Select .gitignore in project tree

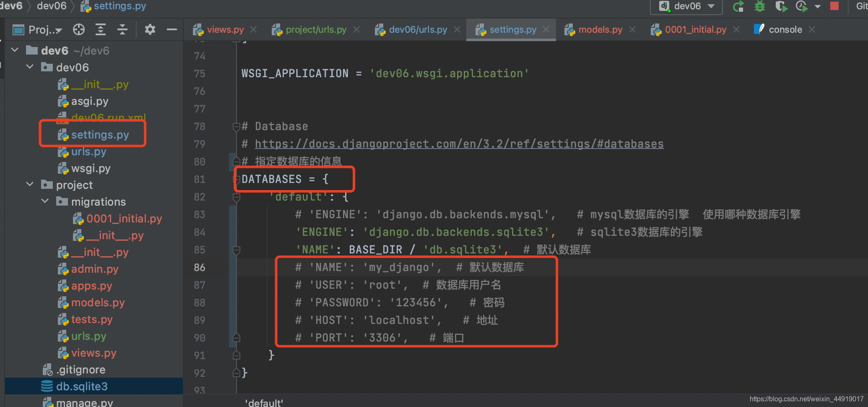coord(81,370)
